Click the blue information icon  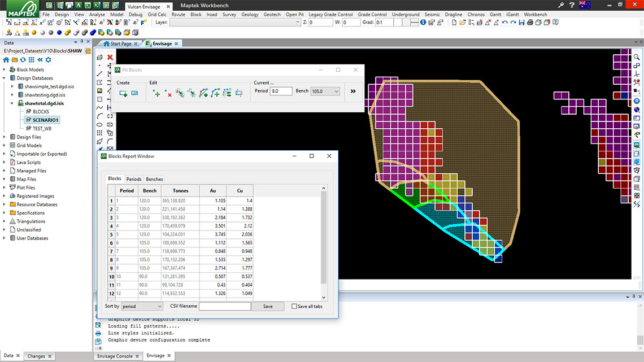click(423, 23)
